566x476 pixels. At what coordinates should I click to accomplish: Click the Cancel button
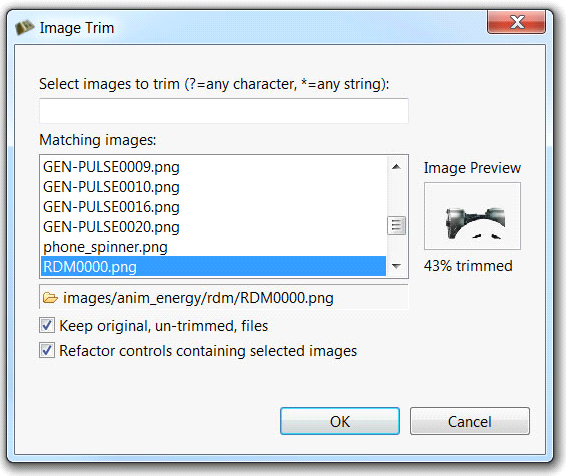[x=470, y=421]
